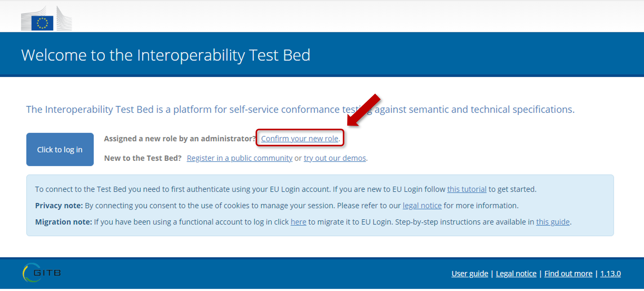Follow the try out our demos link
The height and width of the screenshot is (291, 644).
pyautogui.click(x=335, y=158)
